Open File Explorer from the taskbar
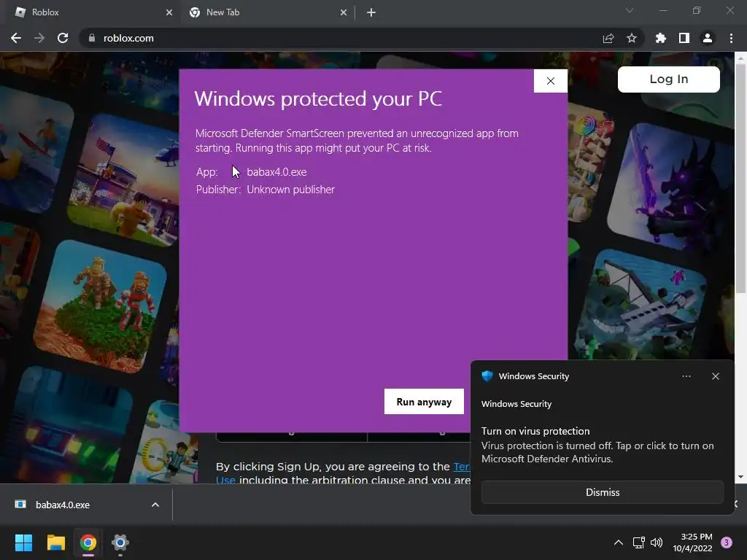This screenshot has height=560, width=747. 55,542
